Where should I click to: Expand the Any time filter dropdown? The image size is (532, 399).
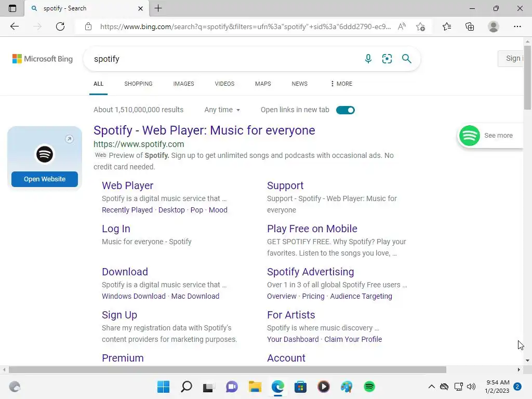(x=222, y=110)
